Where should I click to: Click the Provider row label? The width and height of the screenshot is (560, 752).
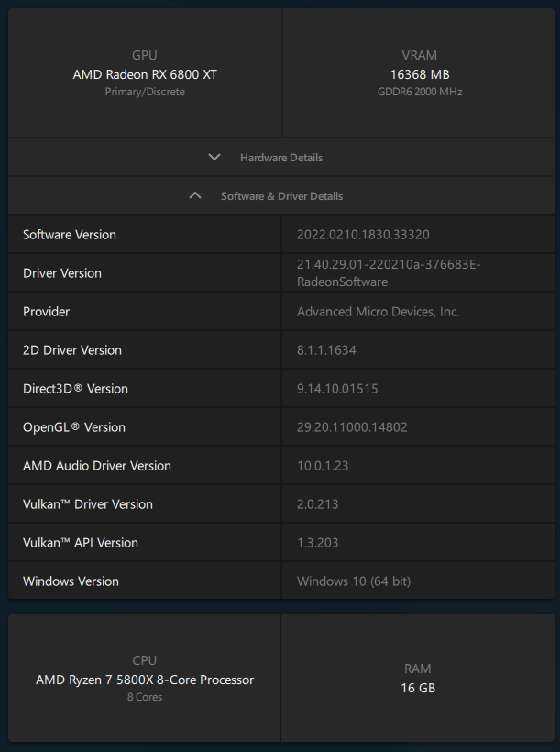[47, 312]
